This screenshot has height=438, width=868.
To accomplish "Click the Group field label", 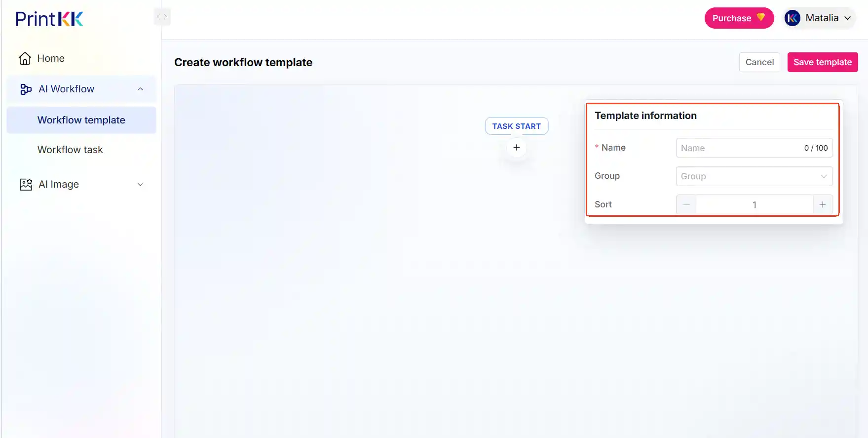I will [607, 176].
